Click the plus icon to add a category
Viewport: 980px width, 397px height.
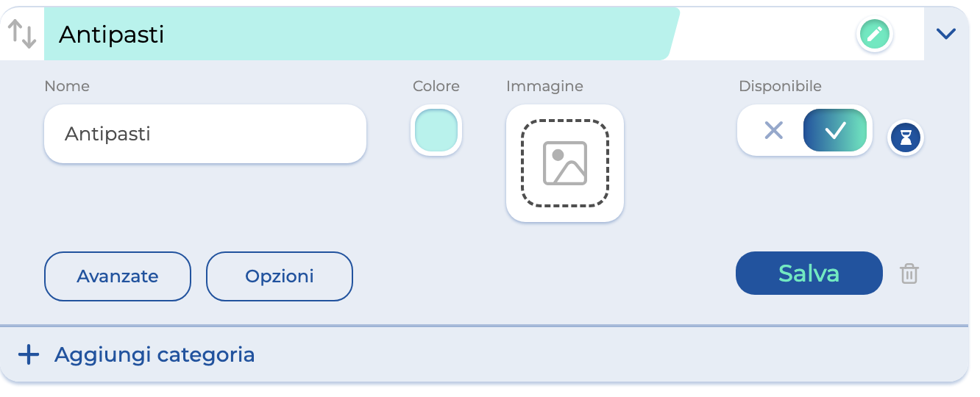29,355
